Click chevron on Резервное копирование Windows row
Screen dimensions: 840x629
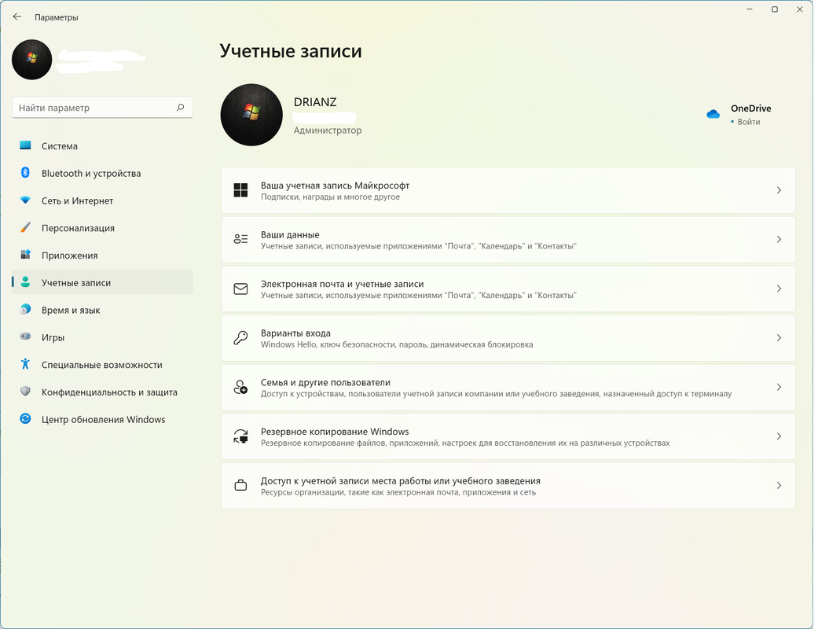click(779, 436)
